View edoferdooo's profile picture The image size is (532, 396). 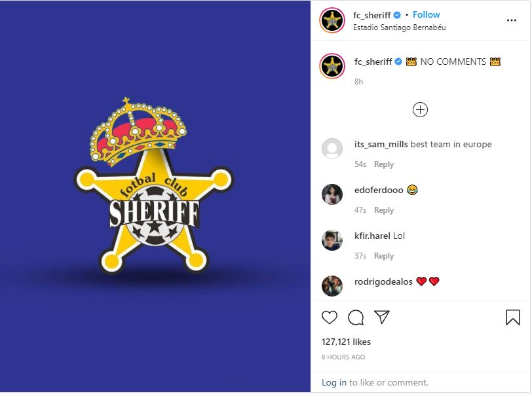(332, 194)
